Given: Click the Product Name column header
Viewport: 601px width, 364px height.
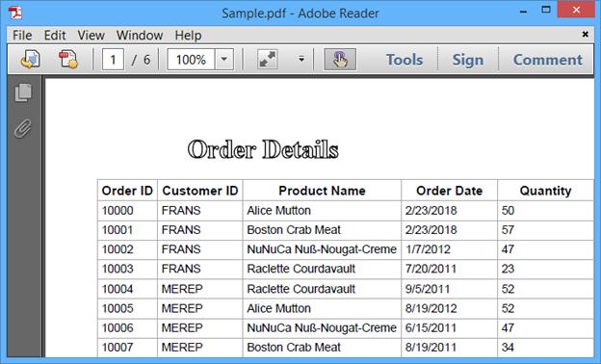Looking at the screenshot, I should pyautogui.click(x=322, y=191).
